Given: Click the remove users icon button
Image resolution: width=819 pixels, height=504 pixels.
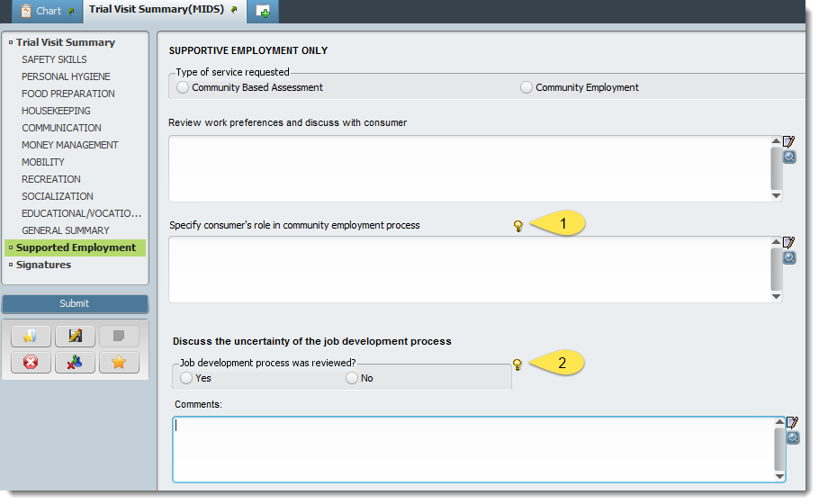Looking at the screenshot, I should pos(75,362).
